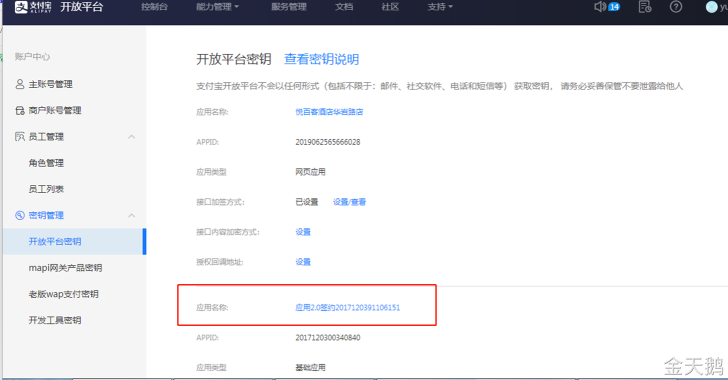Viewport: 728px width, 380px height.
Task: Click the 主账号管理 person icon
Action: coord(20,84)
